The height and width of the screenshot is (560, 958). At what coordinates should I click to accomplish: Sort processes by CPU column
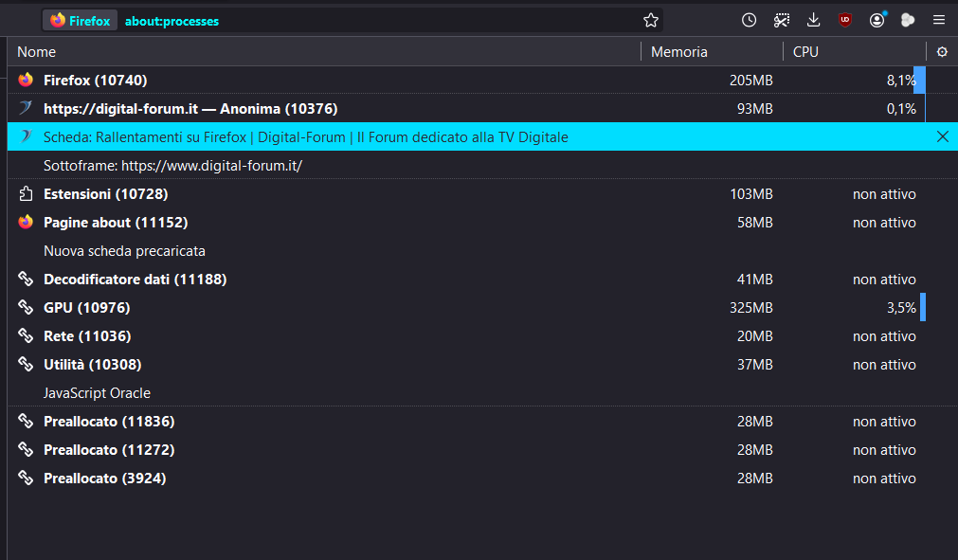[x=854, y=52]
